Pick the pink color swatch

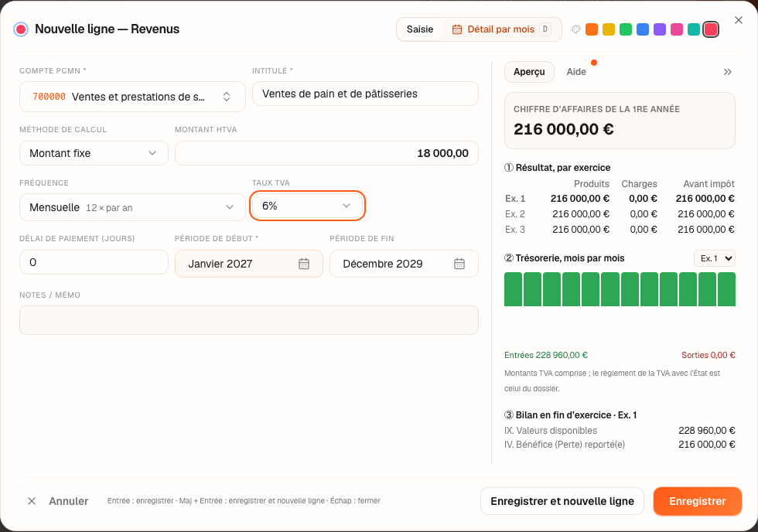click(677, 29)
